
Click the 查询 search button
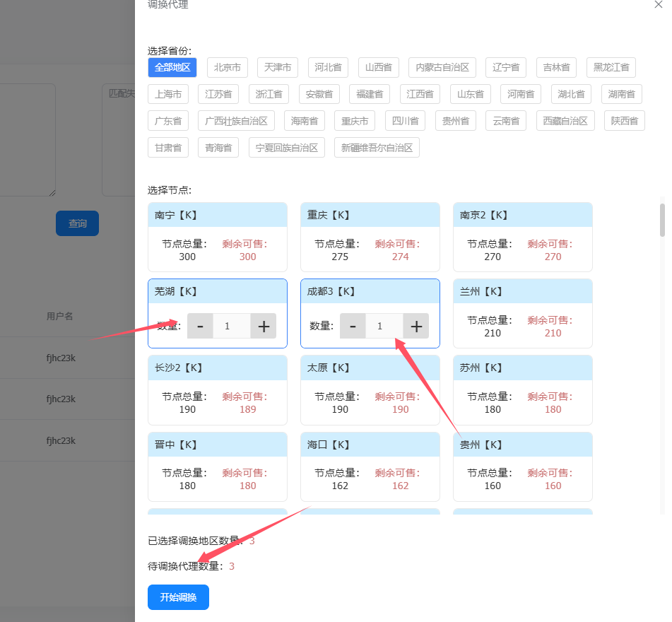pyautogui.click(x=77, y=223)
